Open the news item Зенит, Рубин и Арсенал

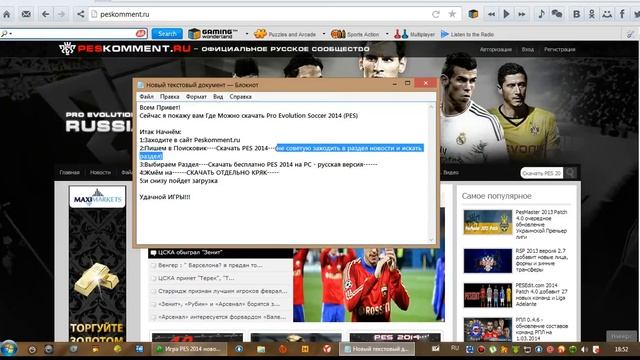coord(218,304)
